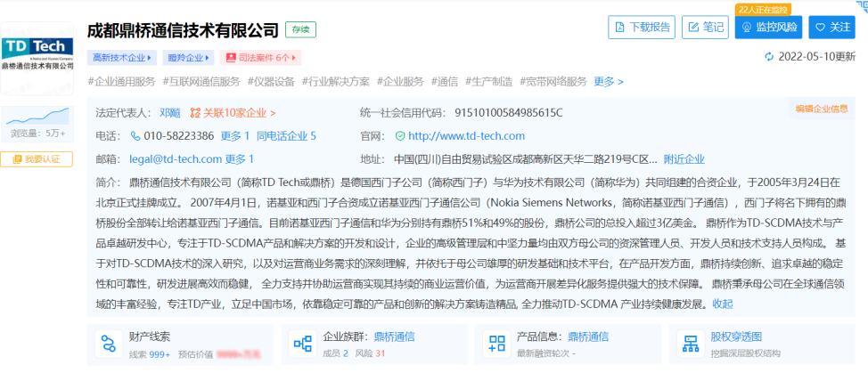Click the company name 成都鼎桥通信技术有限公司
The width and height of the screenshot is (868, 373).
(x=183, y=30)
